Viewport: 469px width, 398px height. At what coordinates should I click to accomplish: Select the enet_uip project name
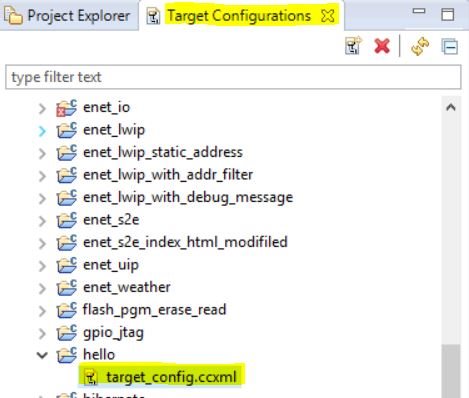[111, 265]
